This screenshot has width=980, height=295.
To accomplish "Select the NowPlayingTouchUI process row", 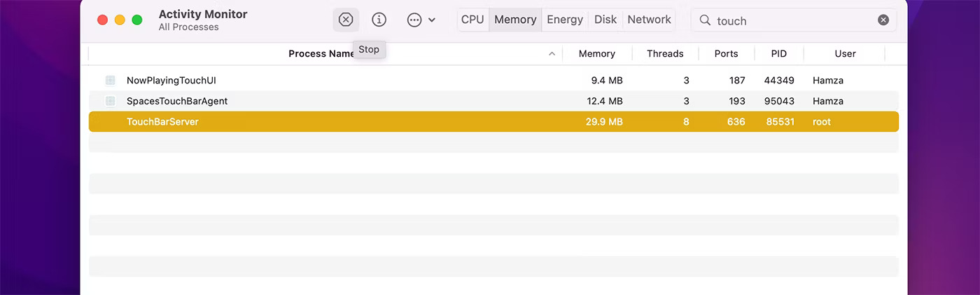I will [493, 80].
